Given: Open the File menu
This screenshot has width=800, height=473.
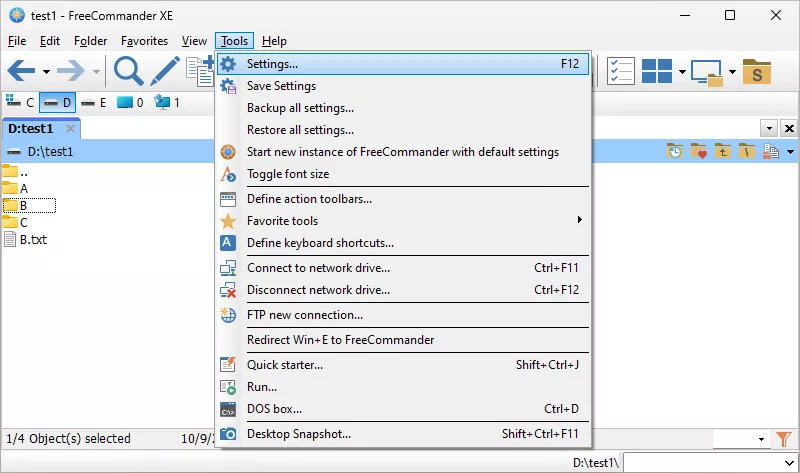Looking at the screenshot, I should point(17,41).
